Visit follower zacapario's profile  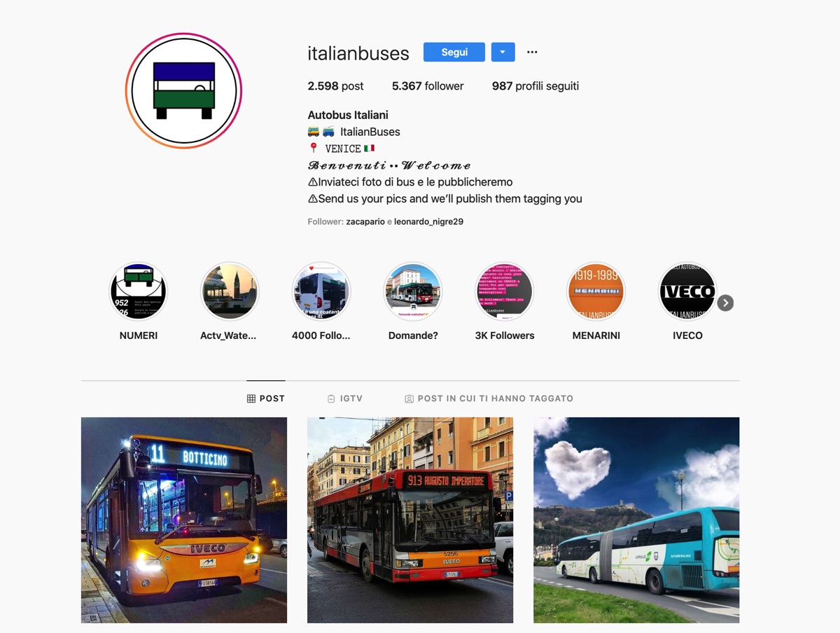(365, 221)
